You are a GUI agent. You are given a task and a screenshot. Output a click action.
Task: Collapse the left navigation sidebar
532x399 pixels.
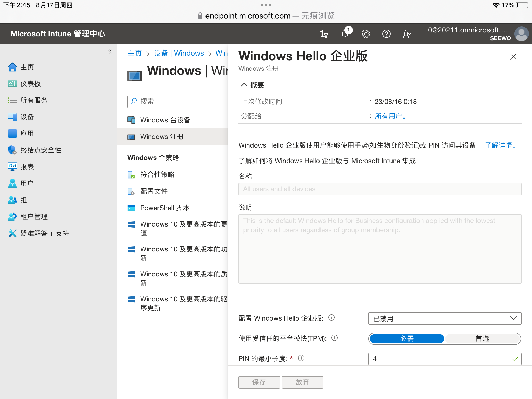[110, 51]
